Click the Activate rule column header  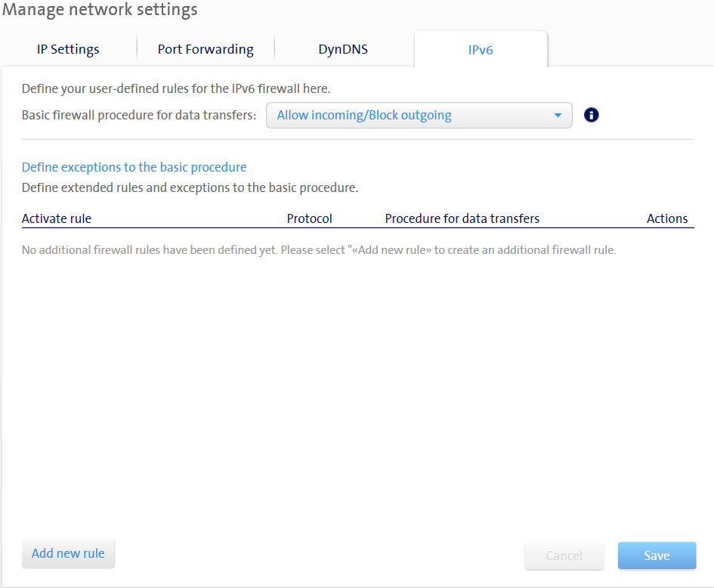click(x=57, y=218)
